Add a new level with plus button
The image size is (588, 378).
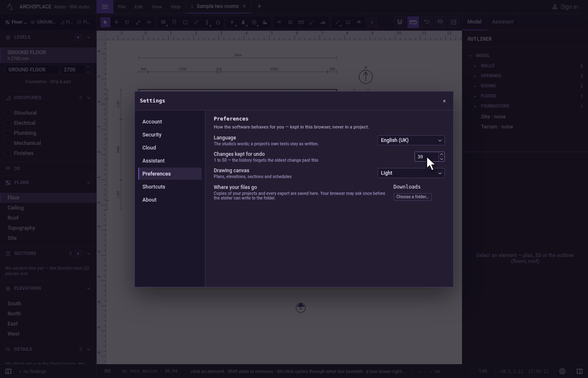pos(78,37)
